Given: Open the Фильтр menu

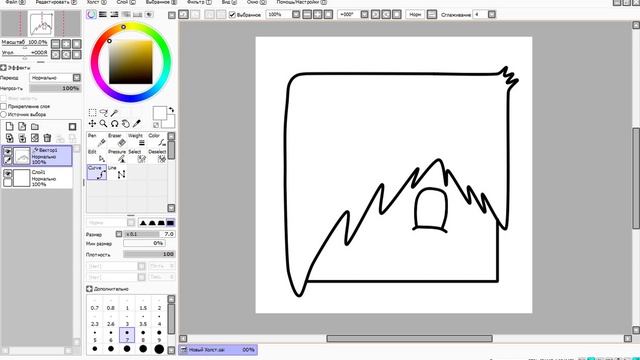Looking at the screenshot, I should click(x=199, y=2).
